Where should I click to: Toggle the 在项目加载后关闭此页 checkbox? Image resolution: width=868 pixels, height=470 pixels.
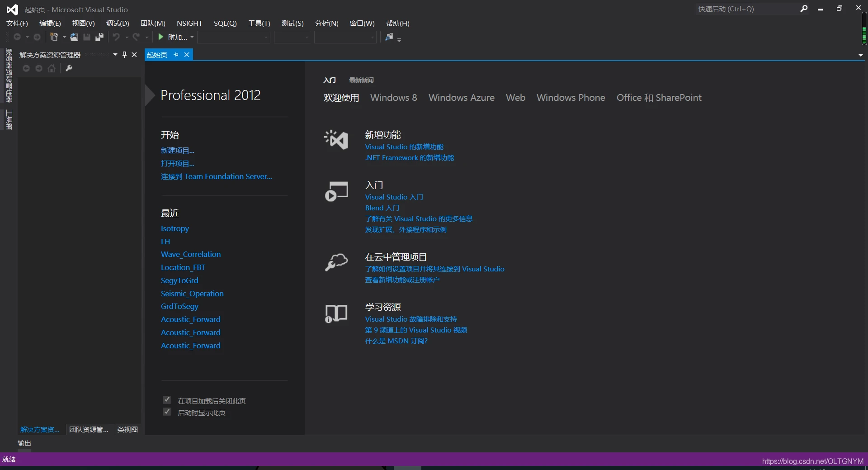click(x=167, y=400)
